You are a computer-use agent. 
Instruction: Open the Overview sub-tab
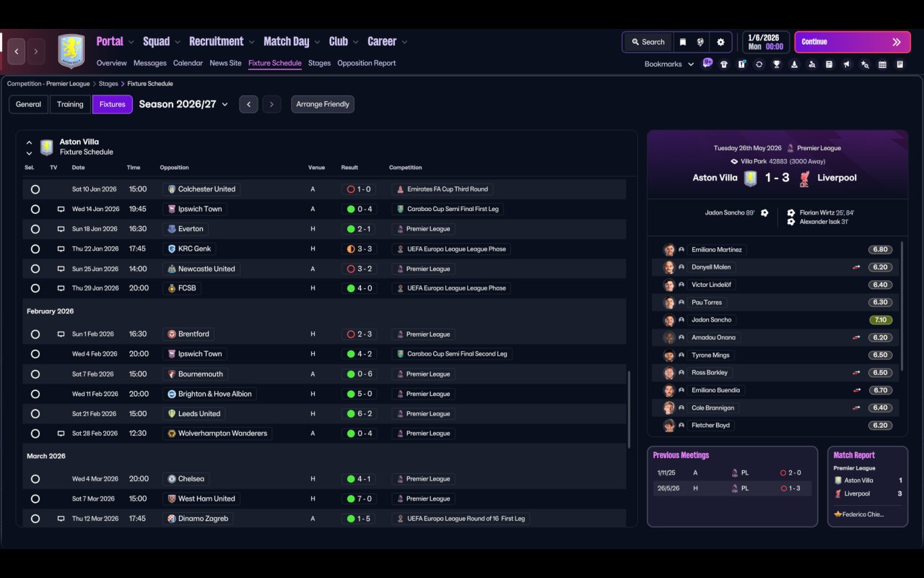click(111, 64)
